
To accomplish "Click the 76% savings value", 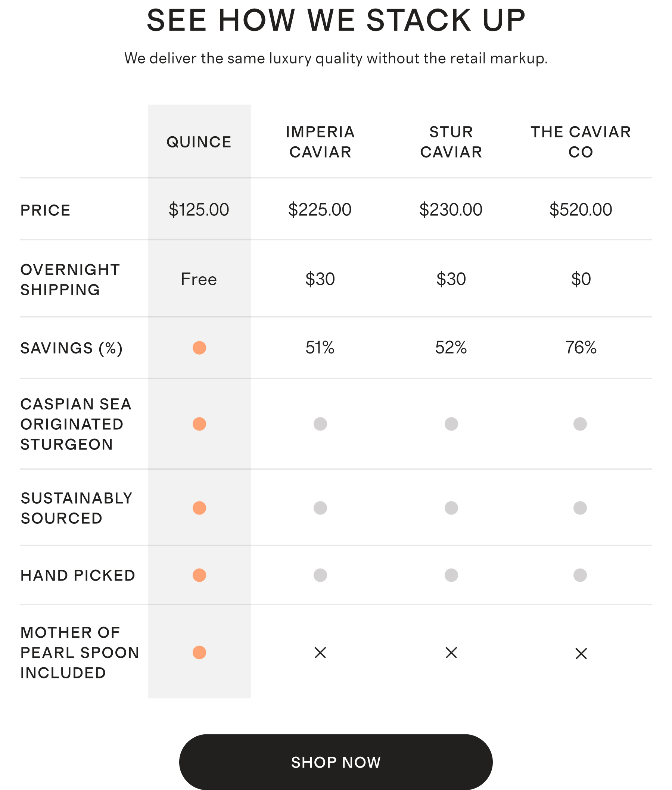I will pyautogui.click(x=581, y=348).
